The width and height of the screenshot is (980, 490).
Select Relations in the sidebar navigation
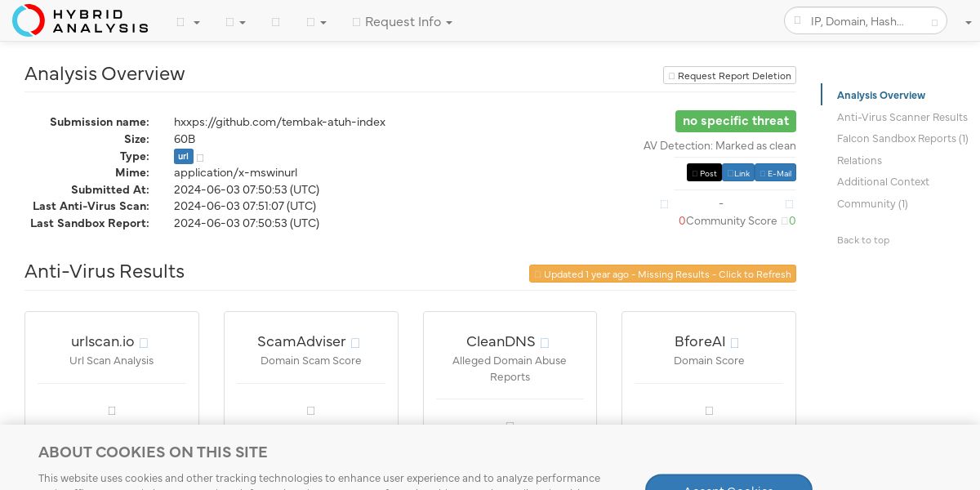[x=859, y=161]
